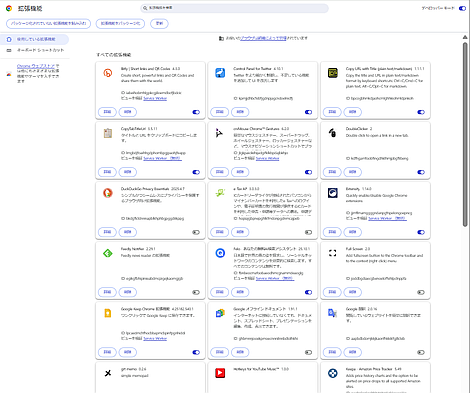
Task: Click the search magnifier icon
Action: tap(145, 8)
